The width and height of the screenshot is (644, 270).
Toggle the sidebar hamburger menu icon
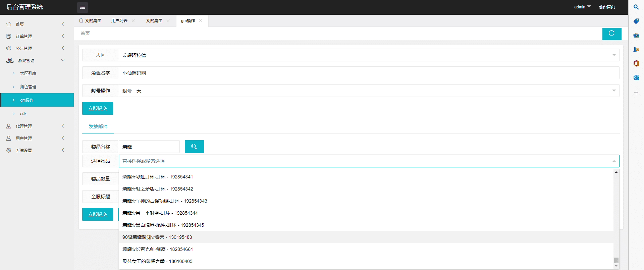point(83,7)
